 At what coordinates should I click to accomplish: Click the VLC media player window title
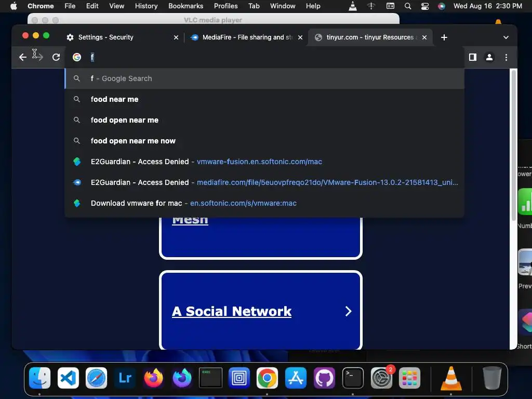click(212, 20)
